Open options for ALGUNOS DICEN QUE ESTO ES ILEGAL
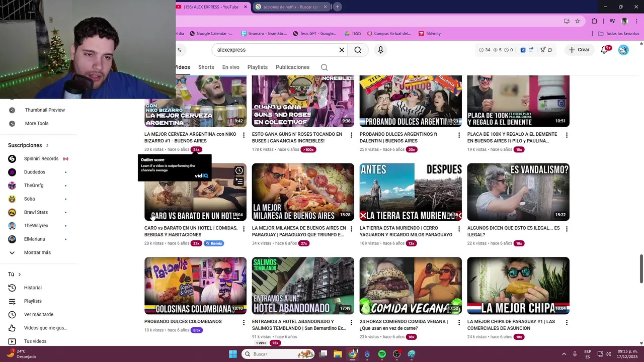Image resolution: width=644 pixels, height=362 pixels. pyautogui.click(x=567, y=229)
